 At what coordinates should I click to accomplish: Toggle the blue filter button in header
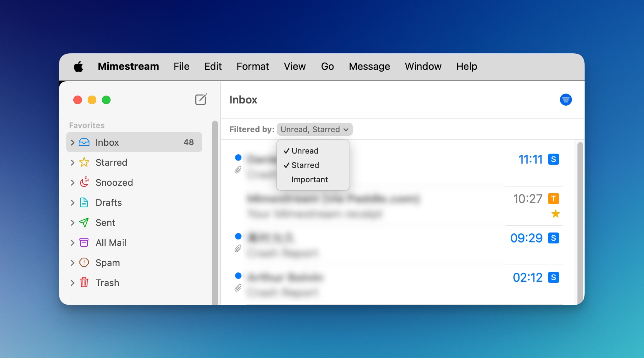click(x=566, y=100)
